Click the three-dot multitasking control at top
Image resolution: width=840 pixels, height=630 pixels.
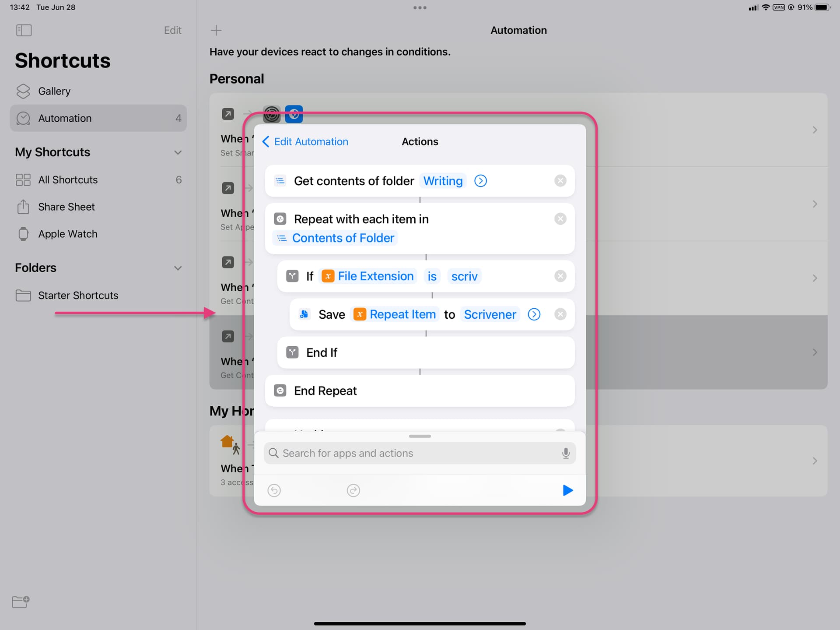420,7
